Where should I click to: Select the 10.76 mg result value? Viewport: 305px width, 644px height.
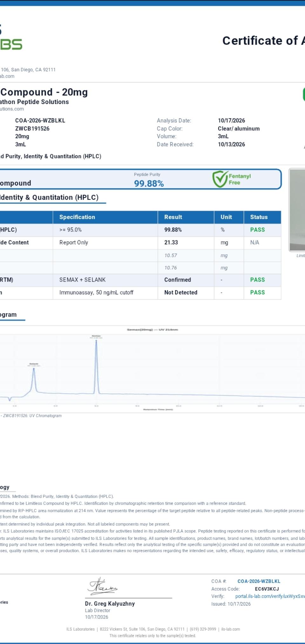pyautogui.click(x=171, y=268)
